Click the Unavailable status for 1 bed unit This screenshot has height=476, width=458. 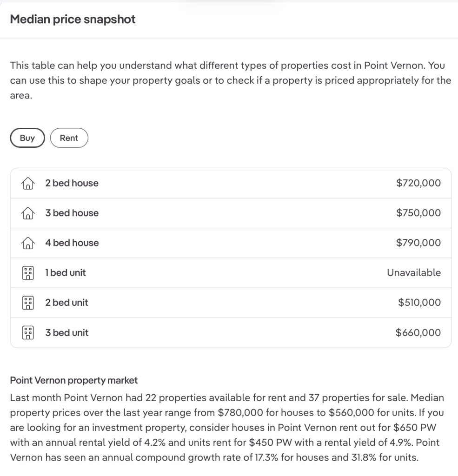tap(413, 272)
